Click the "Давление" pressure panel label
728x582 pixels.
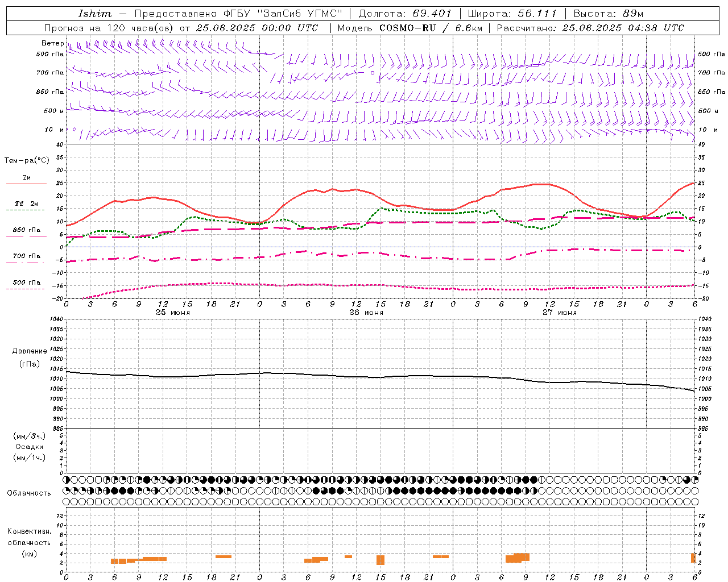[x=30, y=351]
